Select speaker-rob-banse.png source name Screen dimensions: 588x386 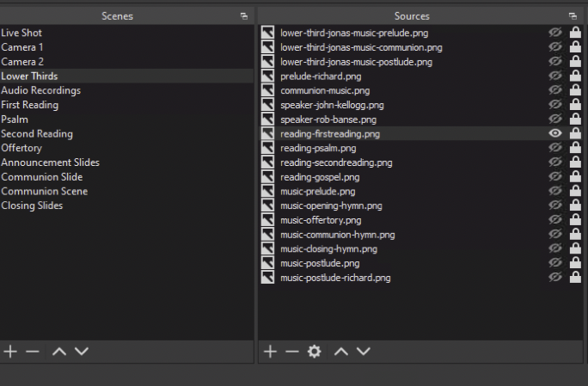[x=328, y=119]
